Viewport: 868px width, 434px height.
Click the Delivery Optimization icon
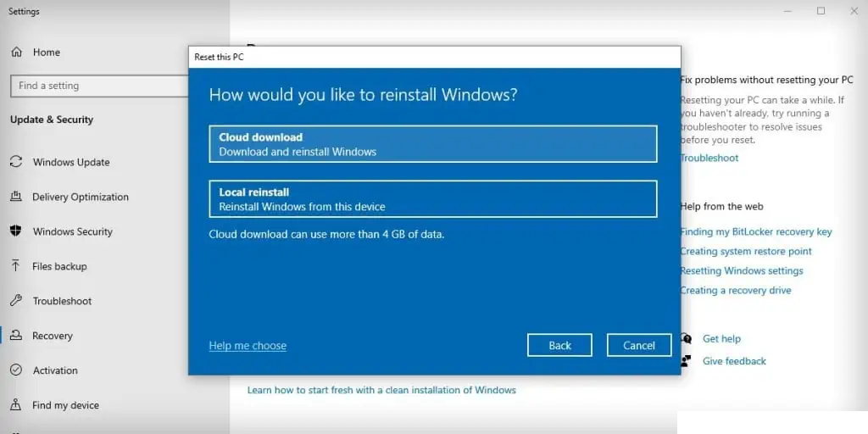[x=16, y=197]
